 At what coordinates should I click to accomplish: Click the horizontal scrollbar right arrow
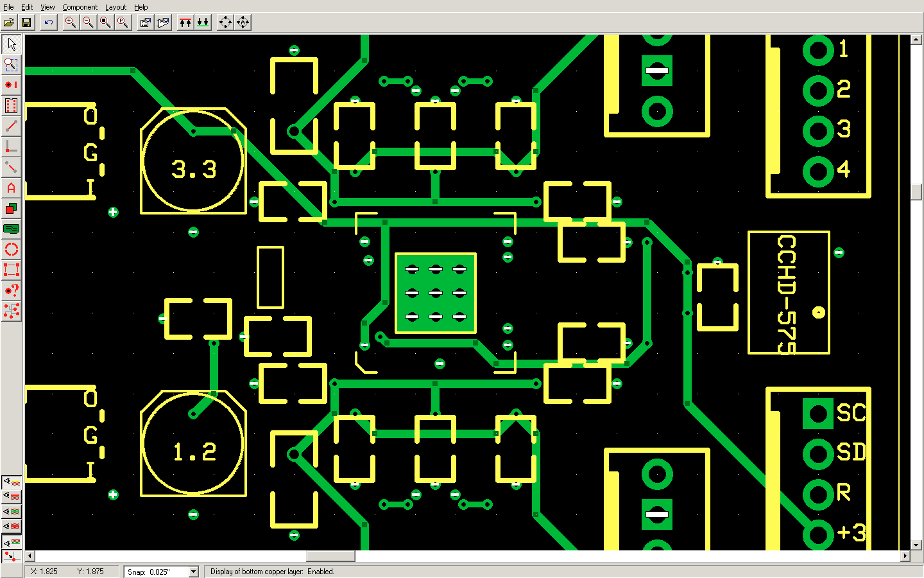click(x=905, y=556)
